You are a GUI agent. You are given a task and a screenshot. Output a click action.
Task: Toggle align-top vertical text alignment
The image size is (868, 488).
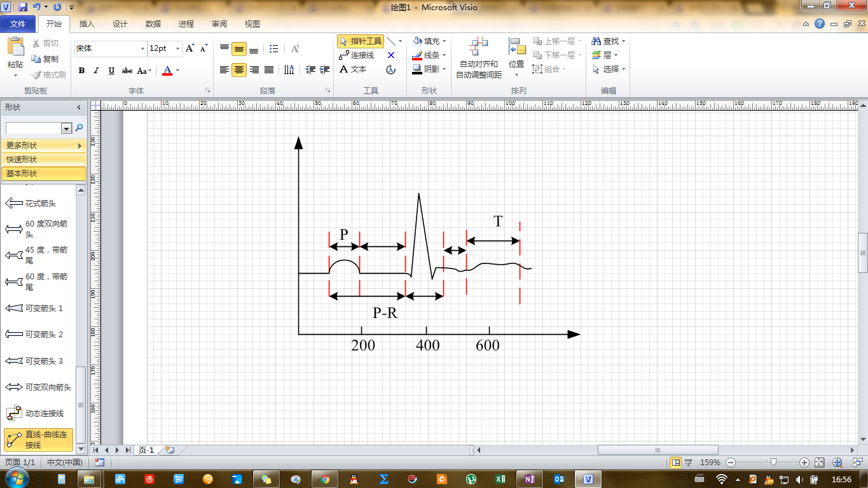pyautogui.click(x=224, y=49)
